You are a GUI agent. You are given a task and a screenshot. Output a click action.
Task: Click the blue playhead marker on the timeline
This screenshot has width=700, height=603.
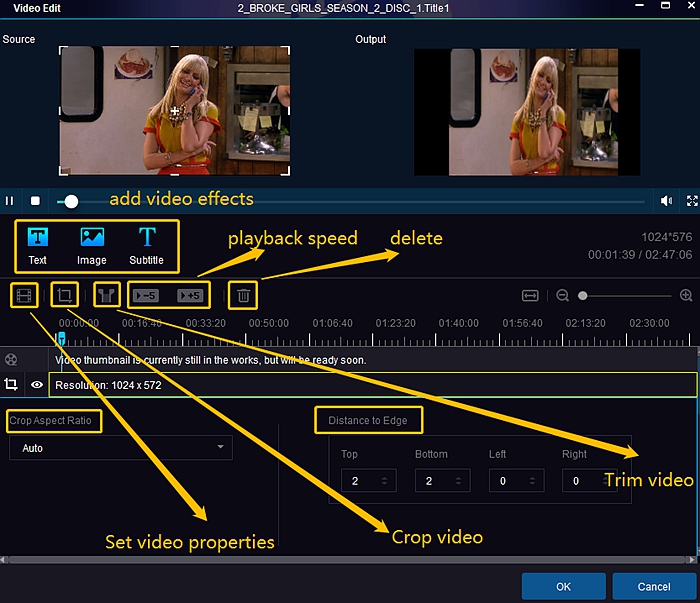[x=62, y=338]
